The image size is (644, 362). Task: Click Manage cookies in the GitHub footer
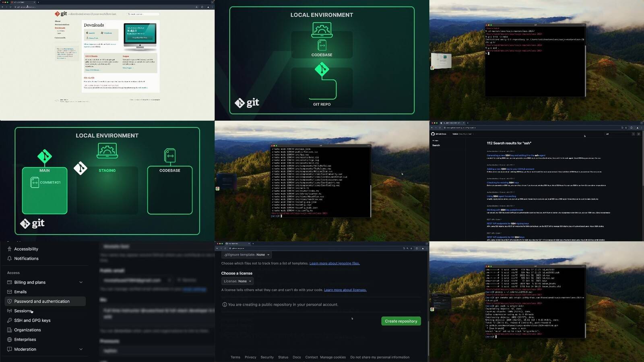(x=333, y=357)
